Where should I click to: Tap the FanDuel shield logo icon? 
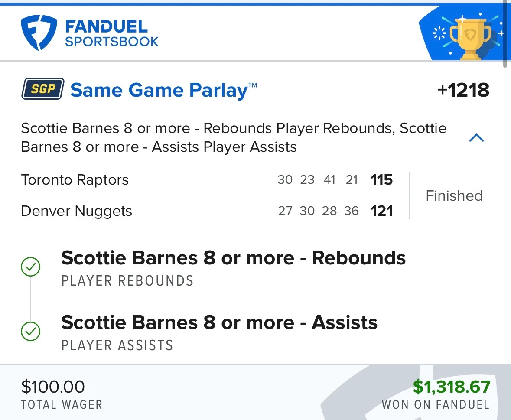pos(39,33)
